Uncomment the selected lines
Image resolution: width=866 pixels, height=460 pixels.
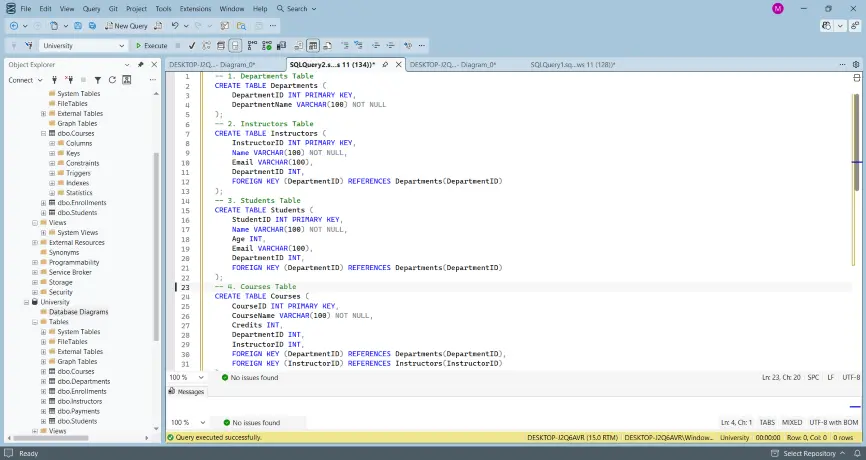pyautogui.click(x=358, y=46)
